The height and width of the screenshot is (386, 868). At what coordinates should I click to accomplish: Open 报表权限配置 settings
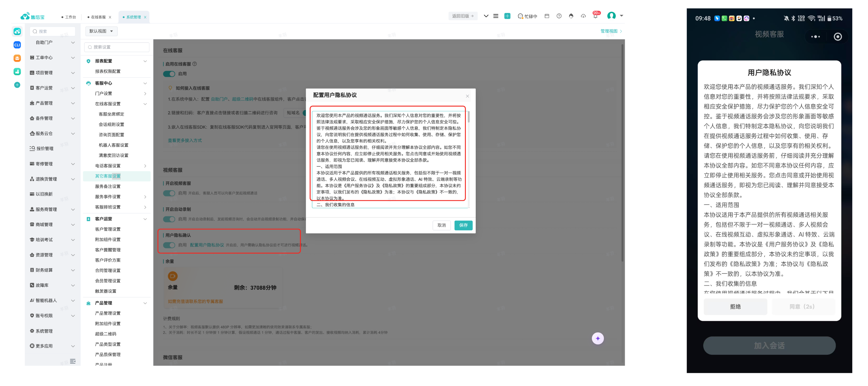pos(107,72)
